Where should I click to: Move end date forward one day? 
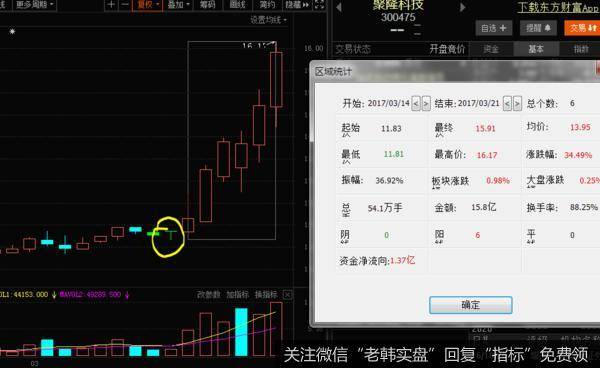tap(517, 103)
